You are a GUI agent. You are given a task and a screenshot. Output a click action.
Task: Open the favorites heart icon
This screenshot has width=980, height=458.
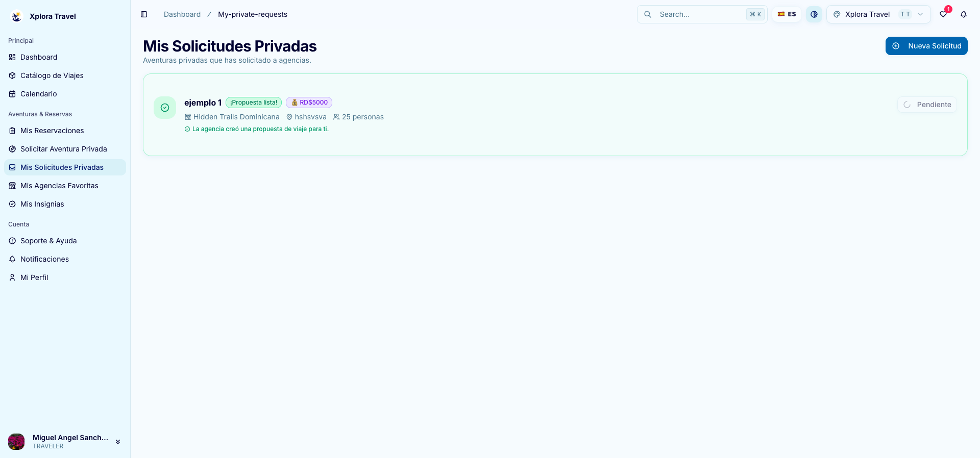coord(943,14)
